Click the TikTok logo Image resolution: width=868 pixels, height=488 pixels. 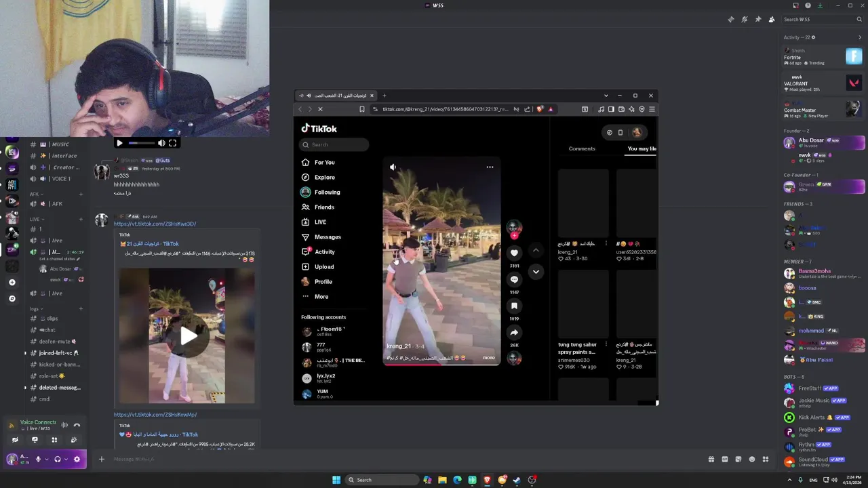click(x=319, y=129)
